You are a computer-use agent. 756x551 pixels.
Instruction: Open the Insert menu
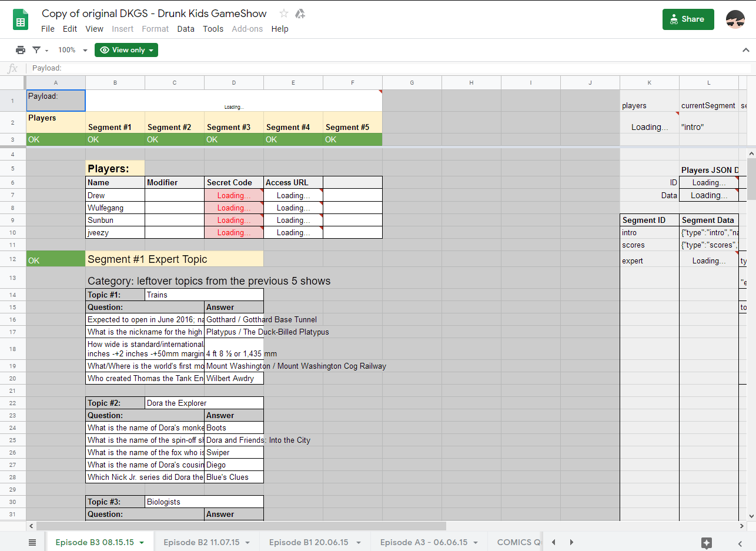123,29
